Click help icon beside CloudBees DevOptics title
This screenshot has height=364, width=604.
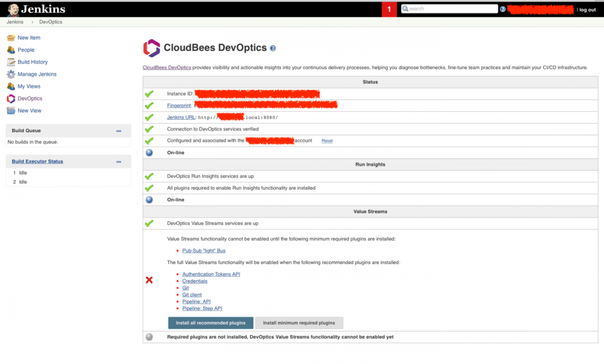coord(273,48)
